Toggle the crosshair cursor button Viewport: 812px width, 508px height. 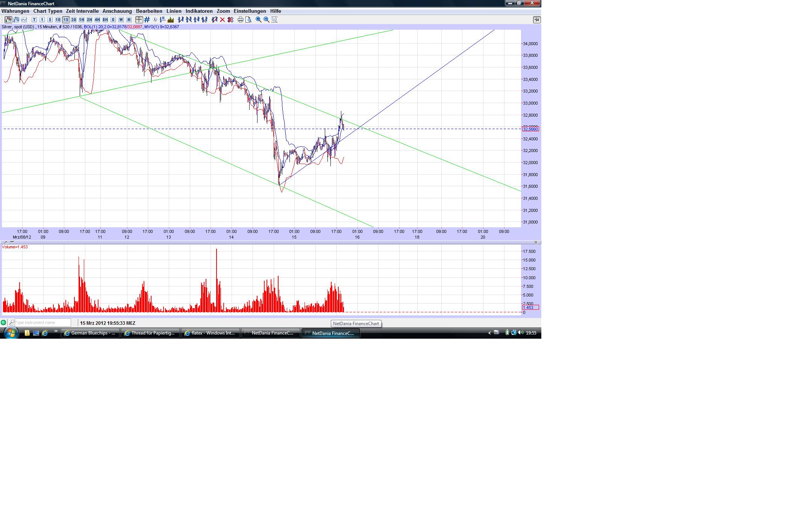tap(139, 20)
